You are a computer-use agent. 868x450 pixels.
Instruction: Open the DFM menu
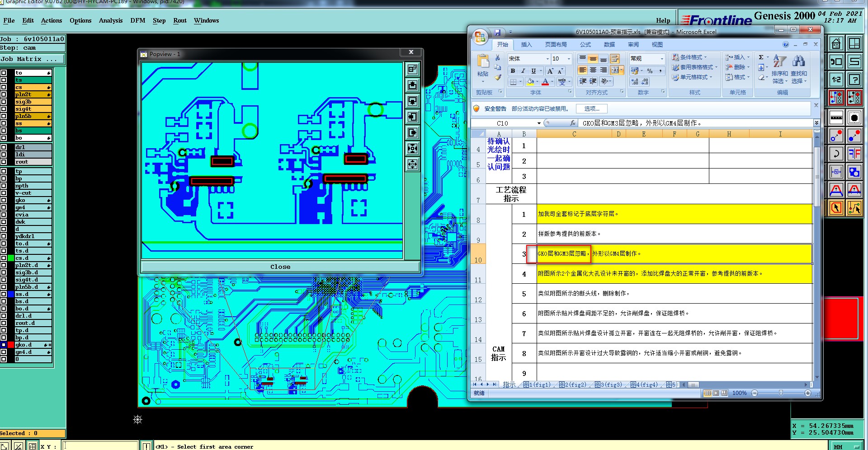138,21
